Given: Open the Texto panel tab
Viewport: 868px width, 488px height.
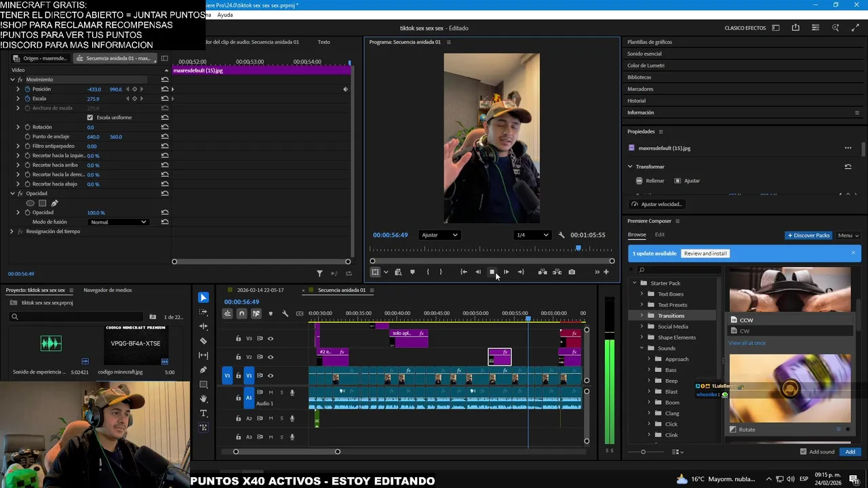Looking at the screenshot, I should pos(324,42).
